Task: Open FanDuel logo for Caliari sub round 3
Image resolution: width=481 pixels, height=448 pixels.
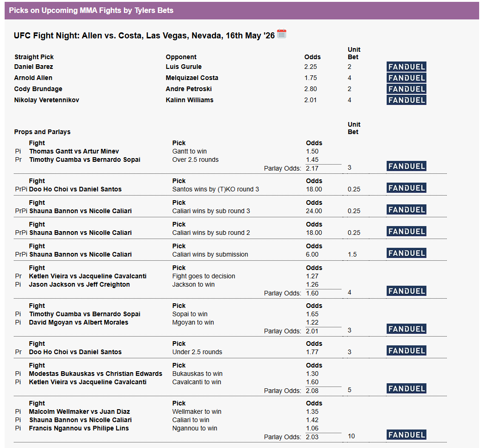Action: click(x=406, y=210)
